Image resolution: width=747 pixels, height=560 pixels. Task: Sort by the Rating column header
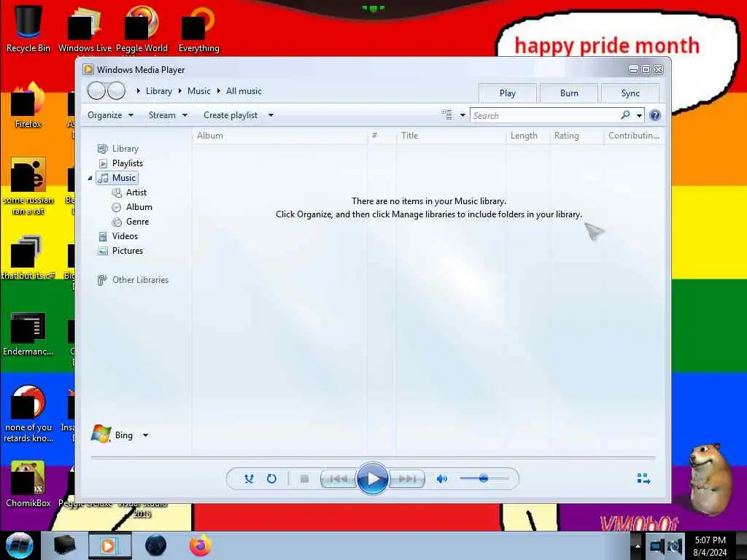point(577,136)
